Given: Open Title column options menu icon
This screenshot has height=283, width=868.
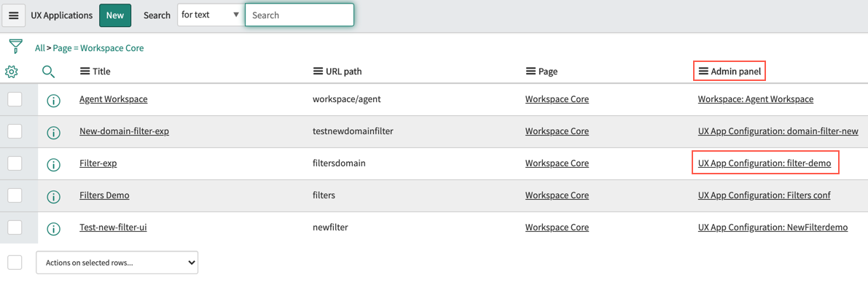Looking at the screenshot, I should click(x=85, y=71).
